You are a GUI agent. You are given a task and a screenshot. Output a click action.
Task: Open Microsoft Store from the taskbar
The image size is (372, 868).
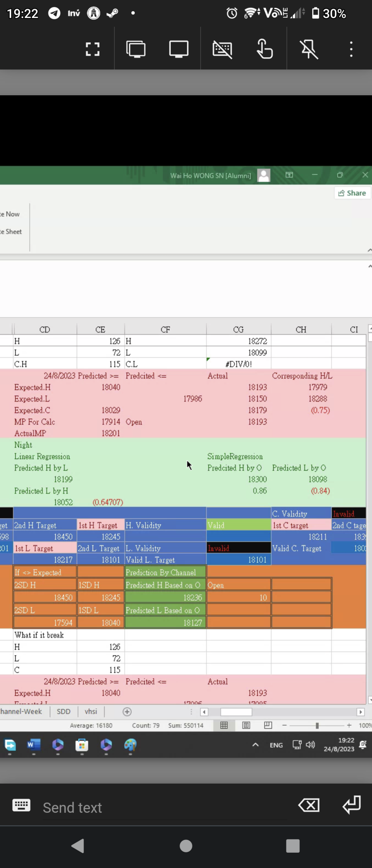82,745
